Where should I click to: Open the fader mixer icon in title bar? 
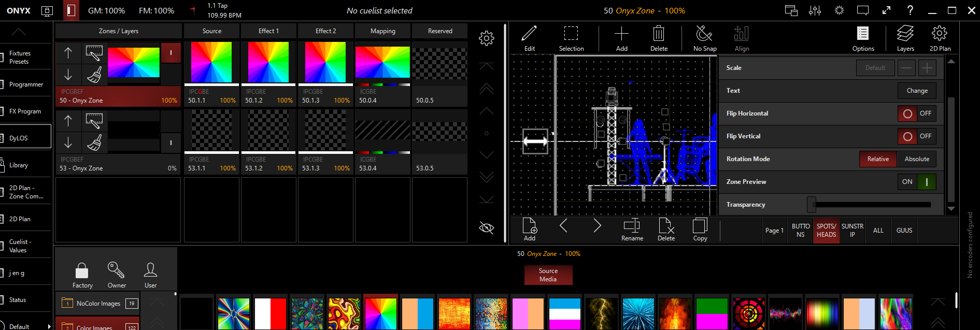(x=815, y=10)
